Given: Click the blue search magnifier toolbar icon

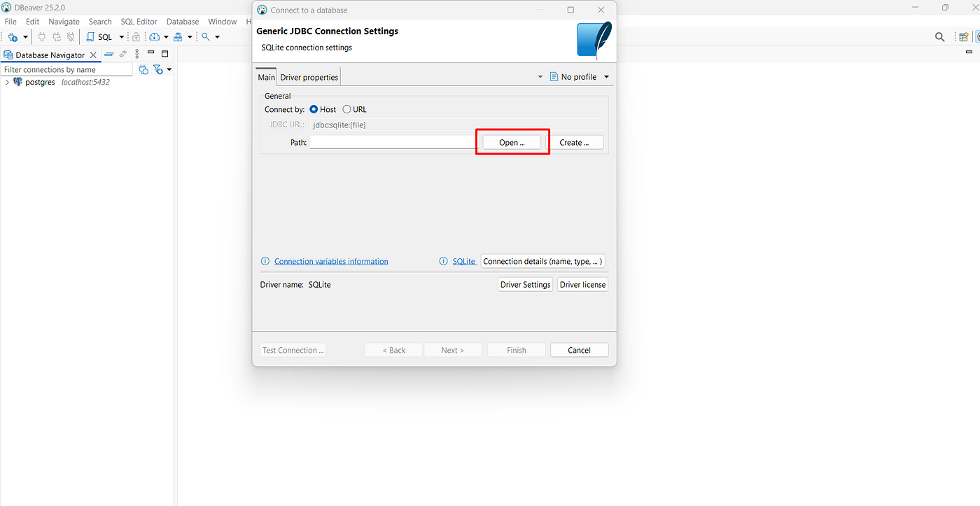Looking at the screenshot, I should [x=206, y=37].
